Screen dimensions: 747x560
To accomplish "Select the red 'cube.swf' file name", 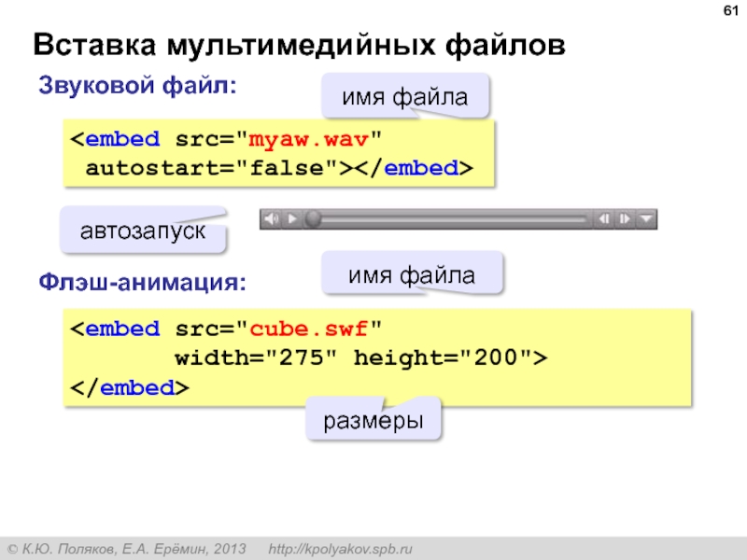I will click(308, 329).
